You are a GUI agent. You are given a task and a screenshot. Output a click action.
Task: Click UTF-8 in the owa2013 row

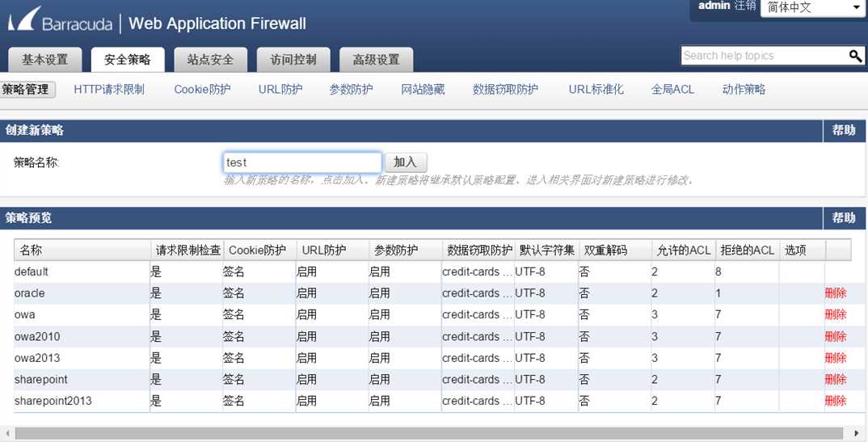(x=529, y=358)
